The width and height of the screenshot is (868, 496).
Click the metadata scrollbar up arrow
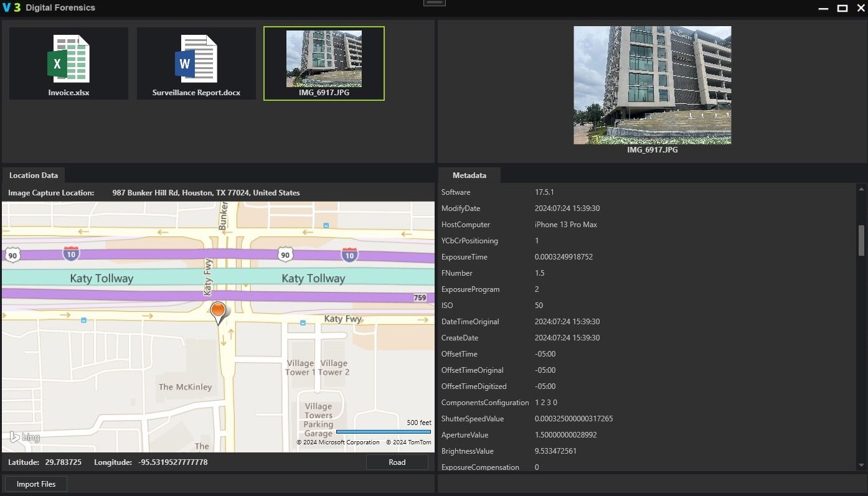point(861,189)
